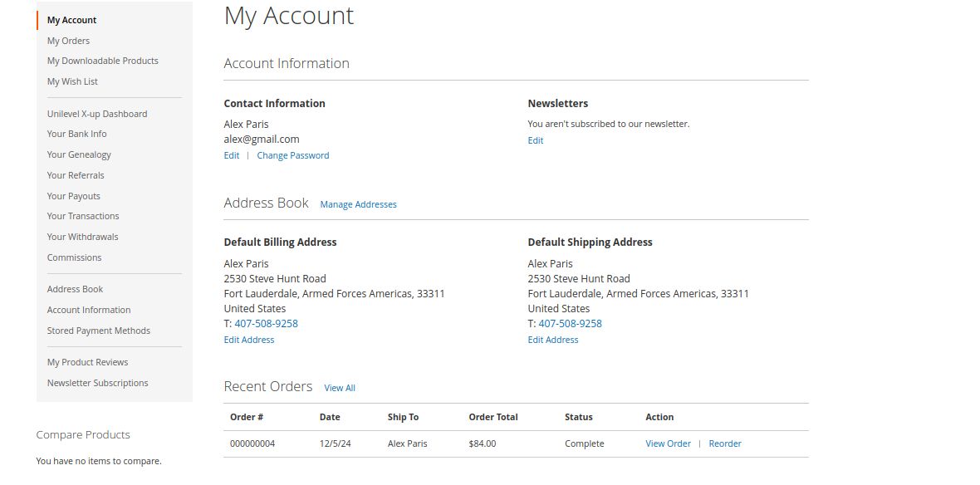Edit the default billing address
The image size is (980, 485).
click(248, 340)
